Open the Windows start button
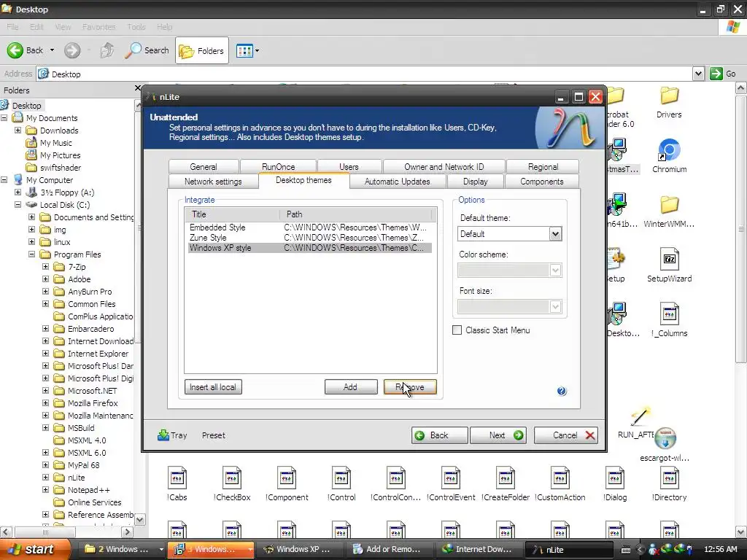This screenshot has width=747, height=560. (35, 549)
